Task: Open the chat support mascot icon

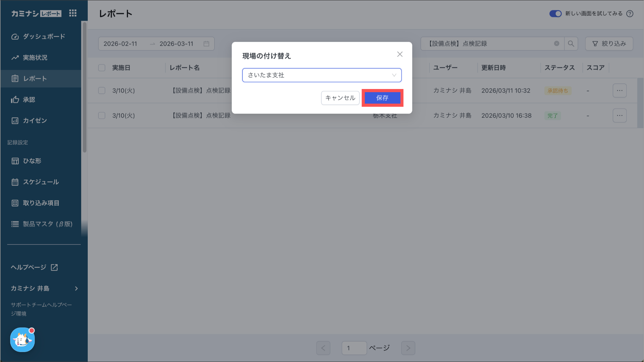Action: pos(22,340)
